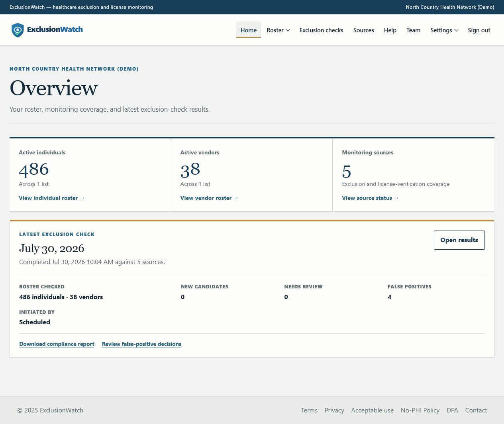Click the 'New Candidates' label
This screenshot has width=504, height=424.
(x=204, y=287)
